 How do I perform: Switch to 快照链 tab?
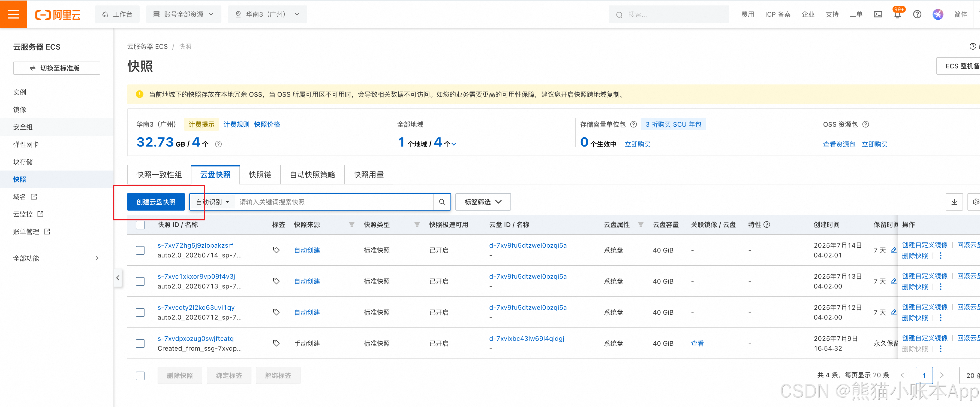260,175
